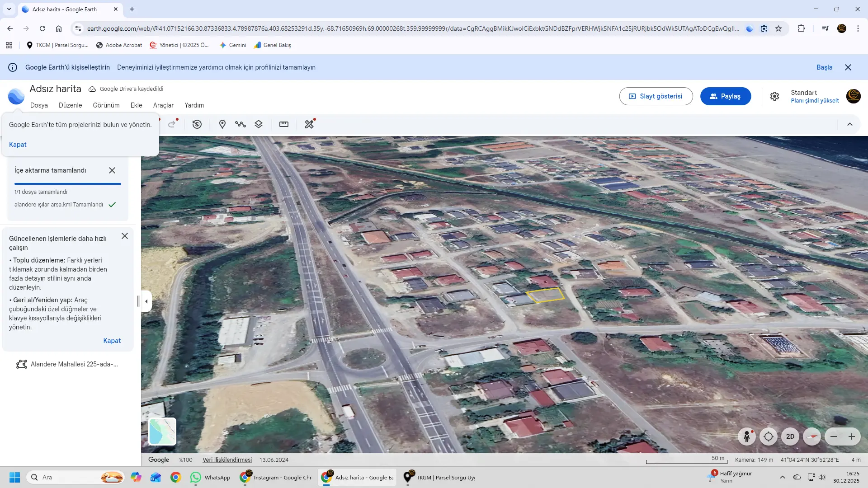Collapse the toolbar with chevron up
The image size is (868, 488).
tap(850, 124)
